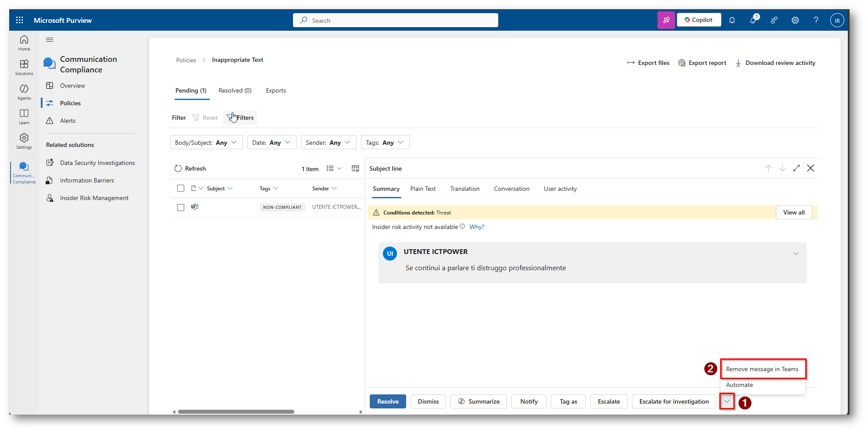Click the Resolve button
The width and height of the screenshot is (868, 433).
click(388, 401)
